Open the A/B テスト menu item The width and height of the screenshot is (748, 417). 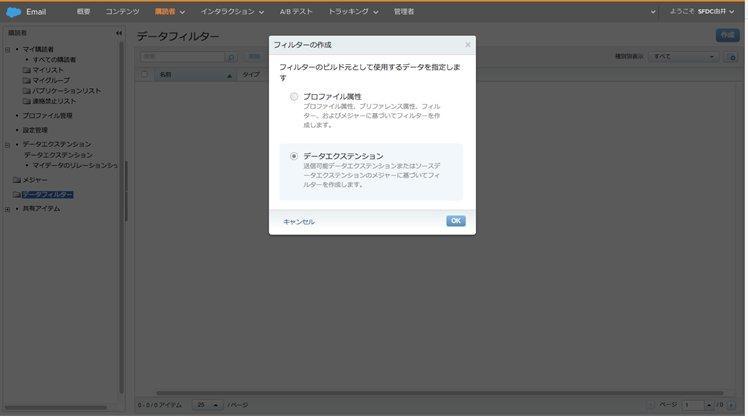[x=296, y=11]
